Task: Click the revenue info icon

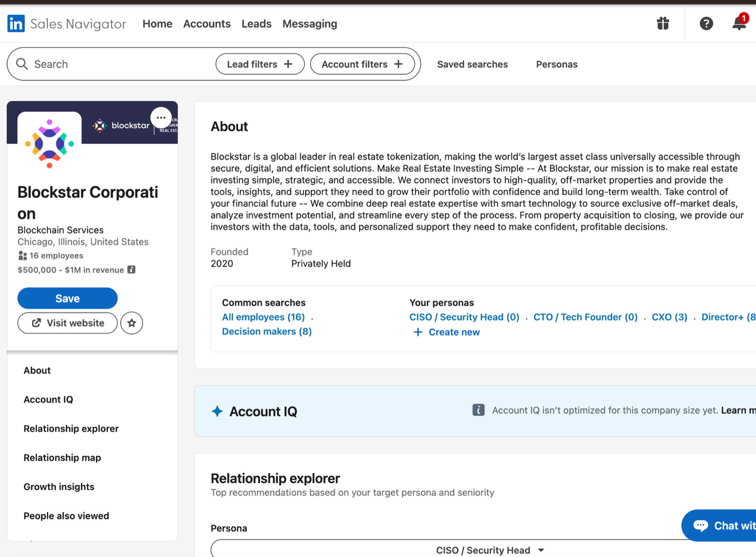Action: point(131,270)
